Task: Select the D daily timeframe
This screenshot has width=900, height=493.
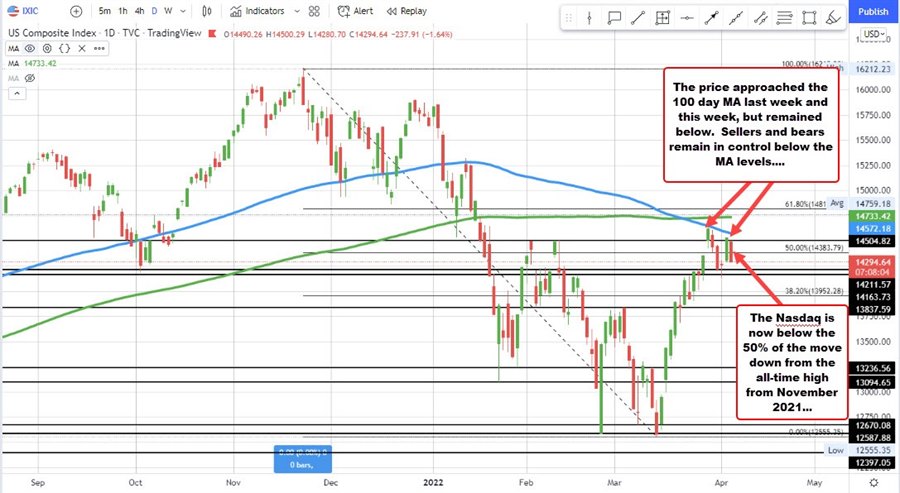Action: [154, 11]
